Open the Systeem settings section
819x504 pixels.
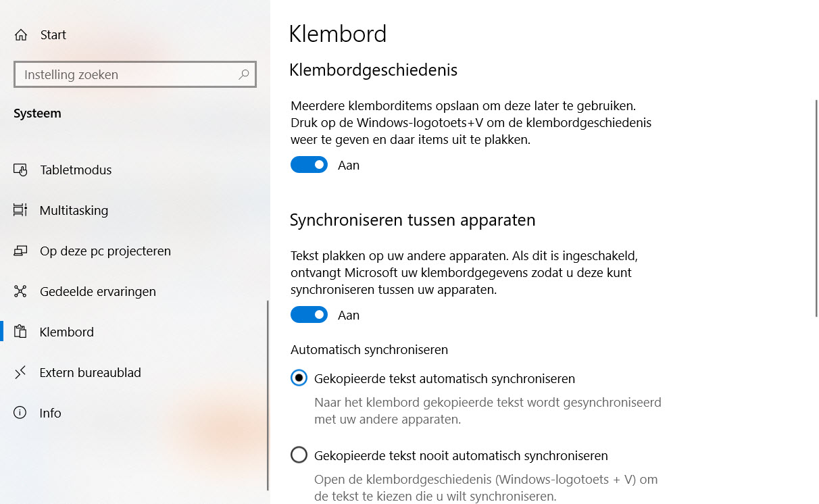(x=37, y=113)
